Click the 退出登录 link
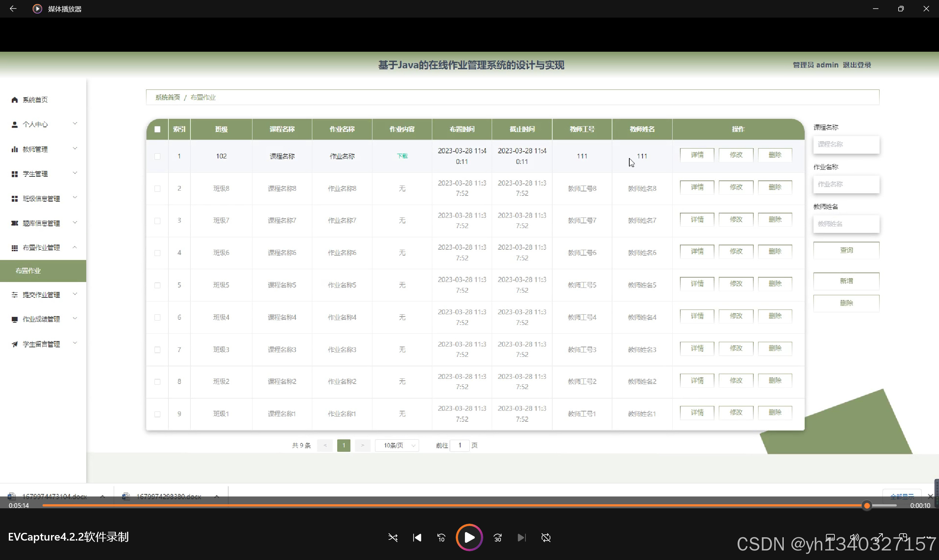939x560 pixels. click(x=856, y=65)
